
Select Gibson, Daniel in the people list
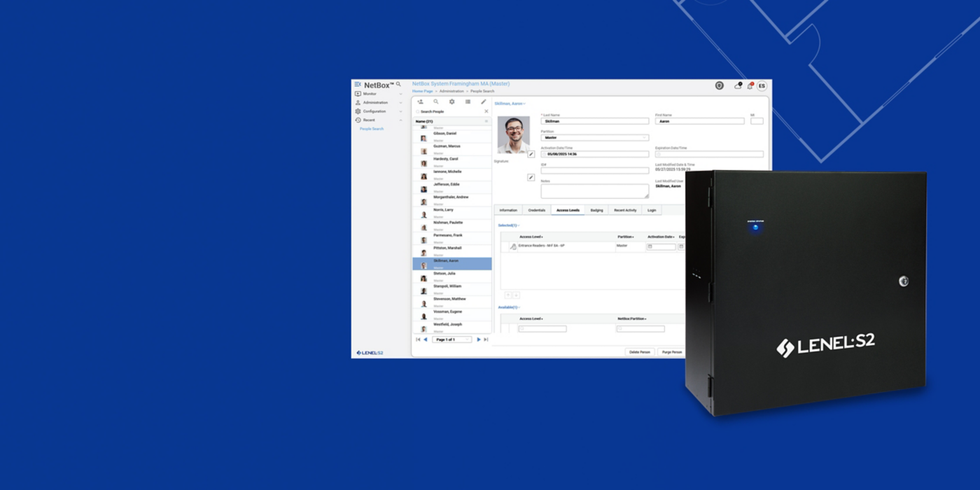click(x=452, y=136)
